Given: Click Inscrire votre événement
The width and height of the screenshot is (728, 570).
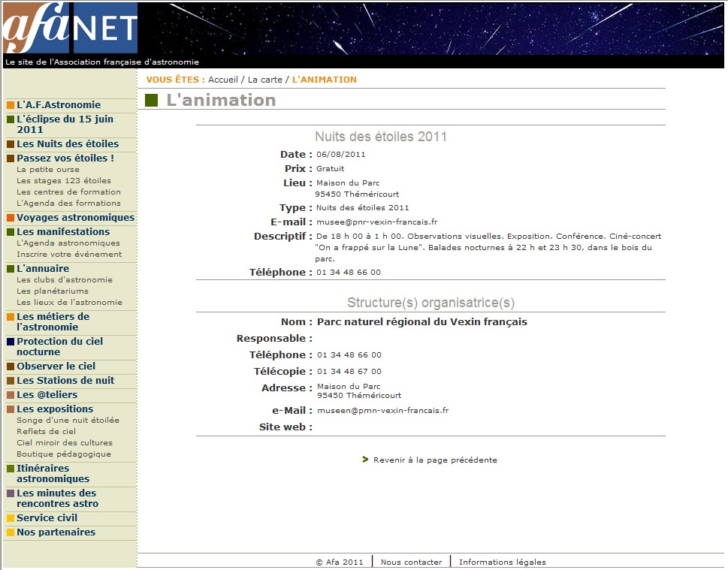Looking at the screenshot, I should tap(69, 255).
